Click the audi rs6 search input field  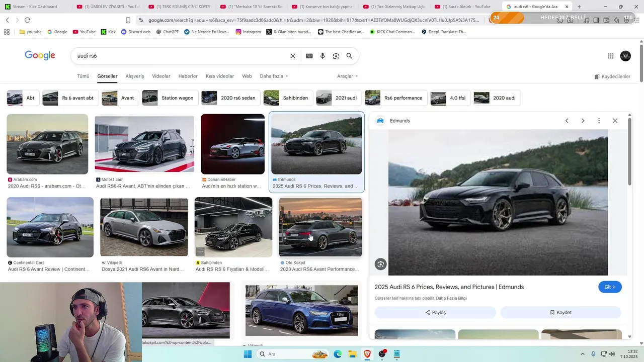tap(181, 56)
